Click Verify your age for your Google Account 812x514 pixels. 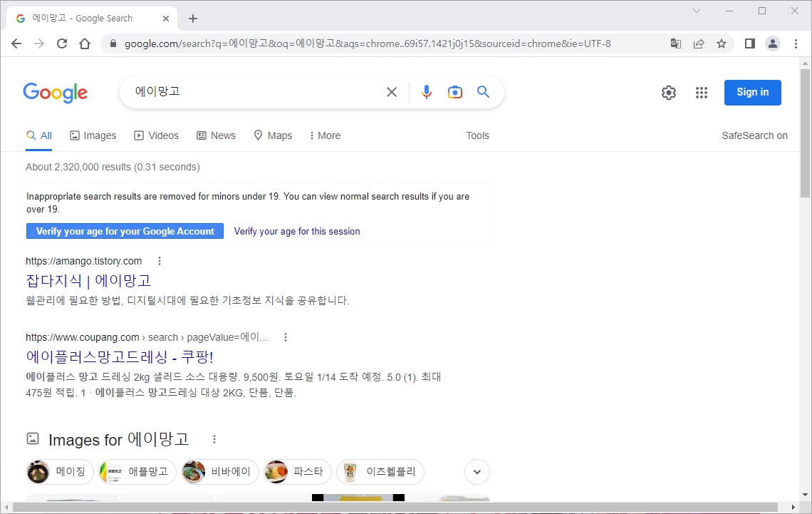pyautogui.click(x=125, y=231)
